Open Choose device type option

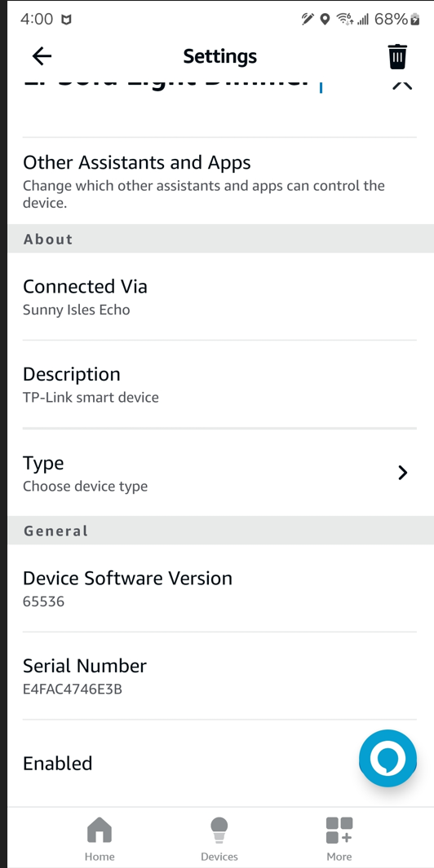[85, 487]
